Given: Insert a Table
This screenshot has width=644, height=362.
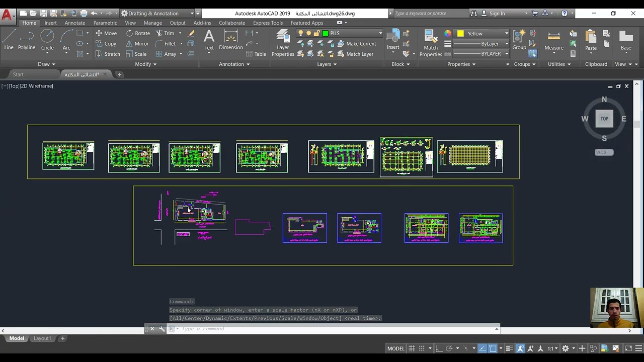Looking at the screenshot, I should point(256,54).
